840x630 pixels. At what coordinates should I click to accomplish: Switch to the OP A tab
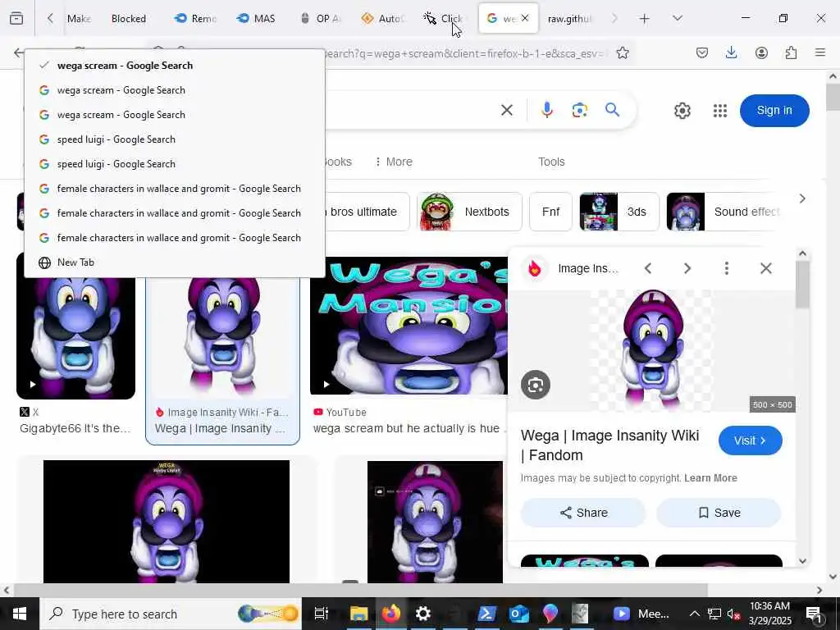tap(321, 19)
